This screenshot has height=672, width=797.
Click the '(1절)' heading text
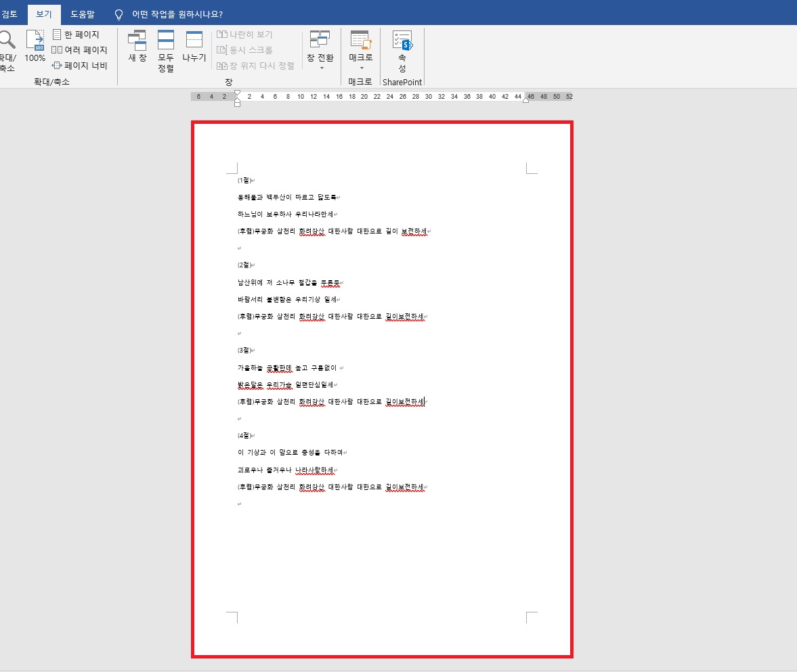pyautogui.click(x=244, y=180)
